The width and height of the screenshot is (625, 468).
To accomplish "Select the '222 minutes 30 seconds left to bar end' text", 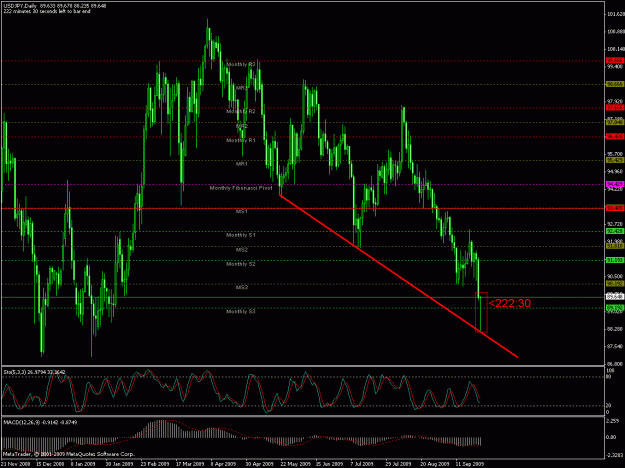I will pyautogui.click(x=47, y=11).
